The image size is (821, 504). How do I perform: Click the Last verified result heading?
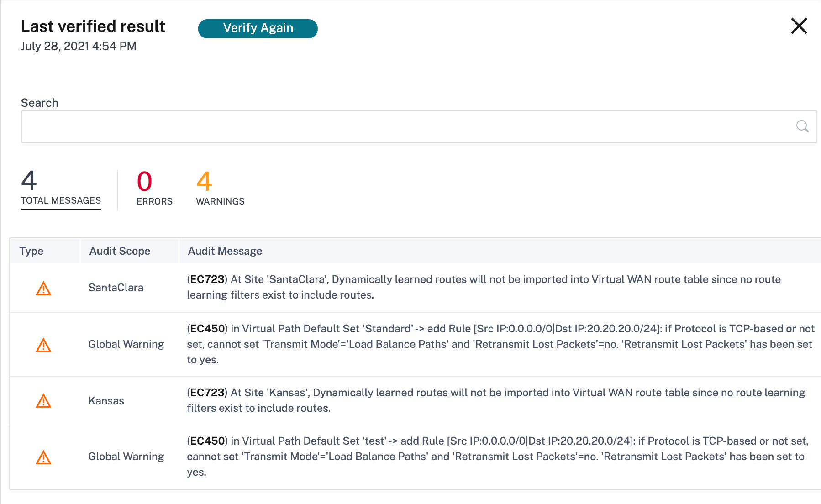coord(93,26)
